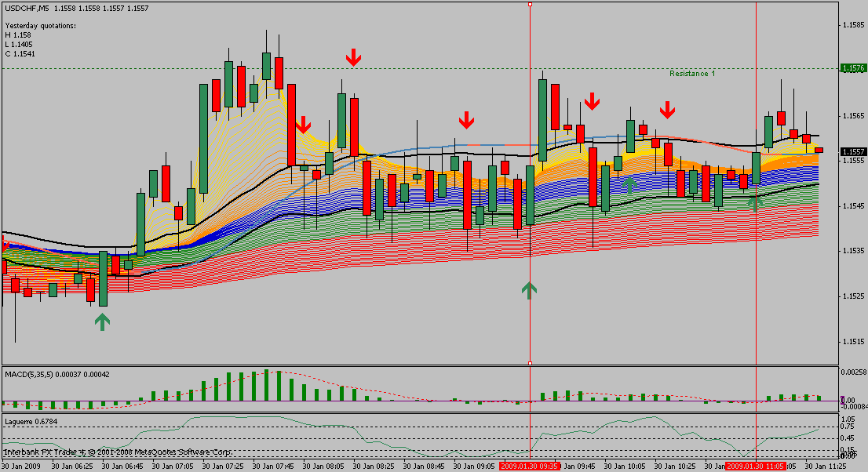Click the black 1.1557 current price tag
The width and height of the screenshot is (868, 472).
[x=854, y=151]
